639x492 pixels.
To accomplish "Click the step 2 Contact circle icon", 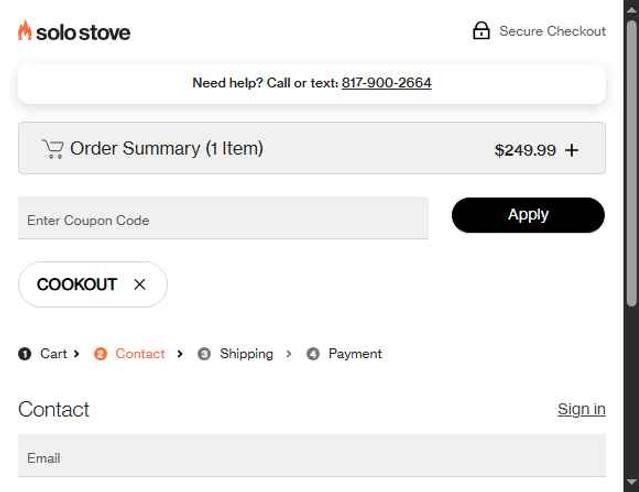I will pos(100,354).
